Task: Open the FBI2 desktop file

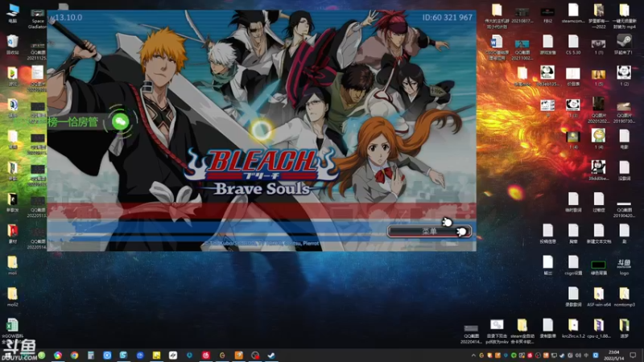Action: (547, 14)
